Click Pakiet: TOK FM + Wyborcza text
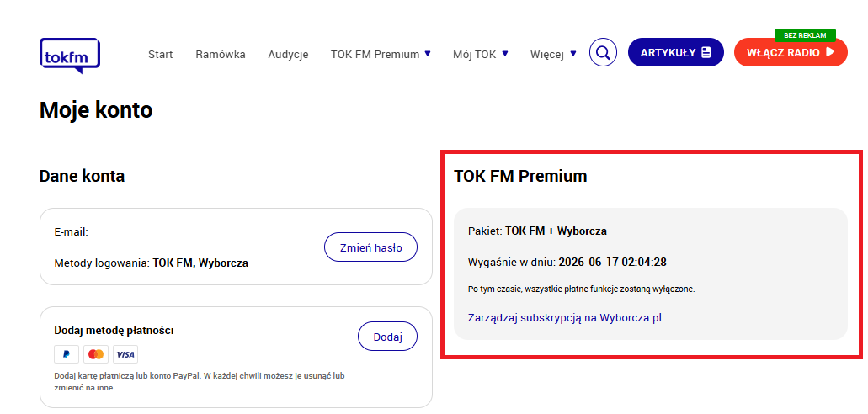868x414 pixels. (x=537, y=231)
